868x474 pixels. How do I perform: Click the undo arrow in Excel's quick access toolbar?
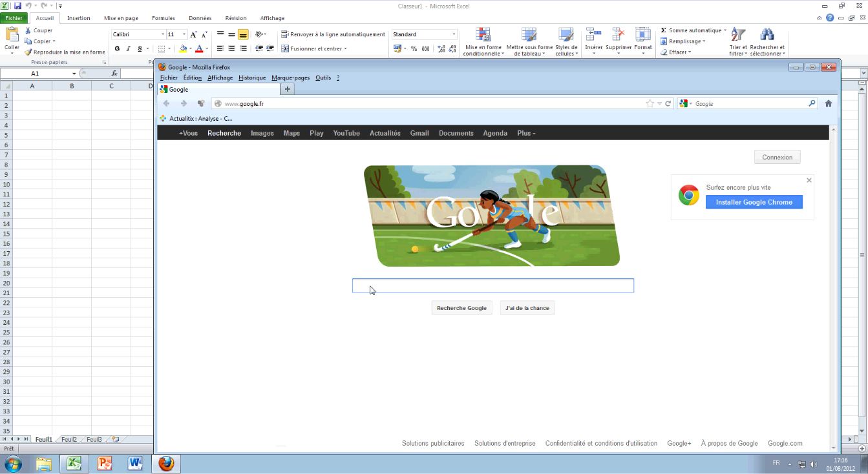[28, 6]
